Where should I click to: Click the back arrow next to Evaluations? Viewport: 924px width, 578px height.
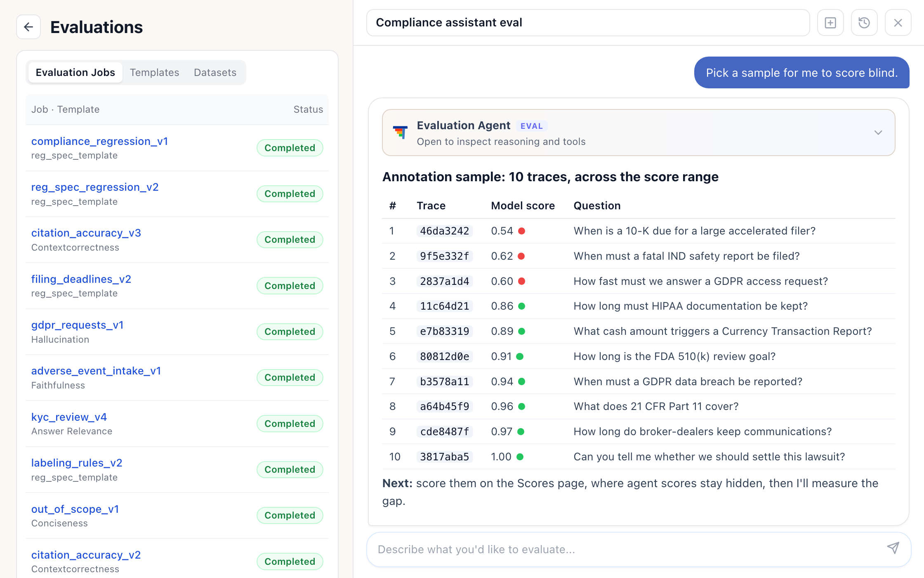click(28, 27)
